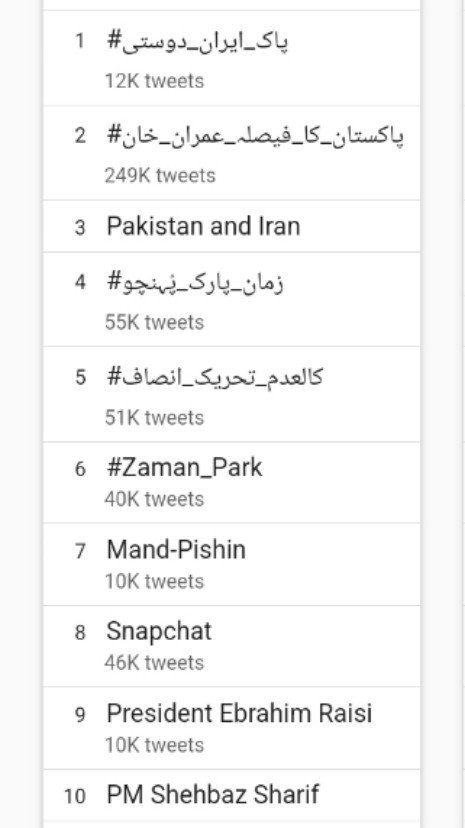Viewport: 465px width, 828px height.
Task: Click rank number 10 beside PM Shehbaz Sharif
Action: point(74,796)
